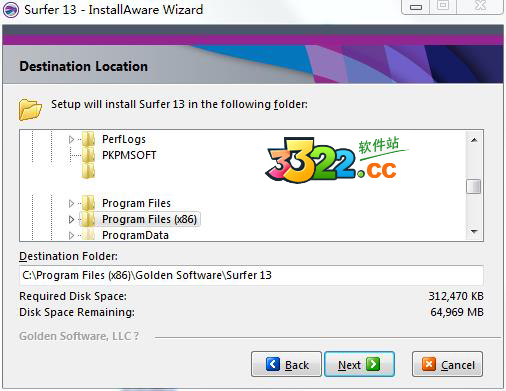Expand the ProgramData folder node

[71, 235]
